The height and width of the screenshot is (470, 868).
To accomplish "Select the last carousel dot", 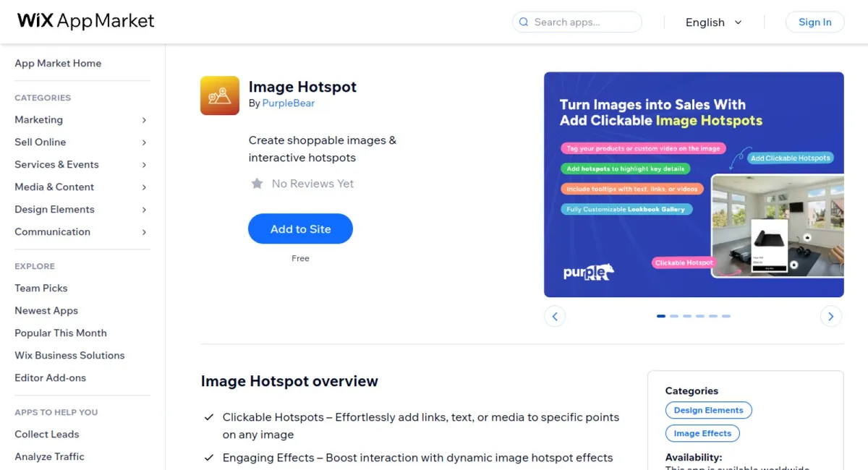I will tap(726, 316).
